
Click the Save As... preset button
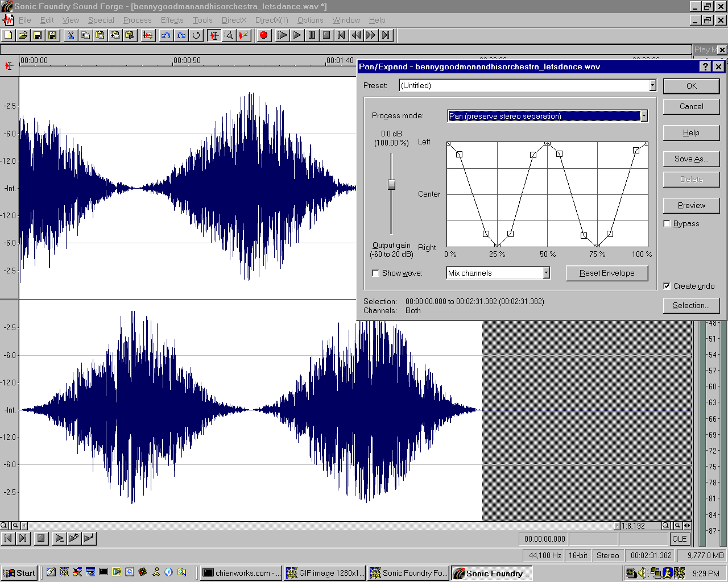pyautogui.click(x=692, y=159)
